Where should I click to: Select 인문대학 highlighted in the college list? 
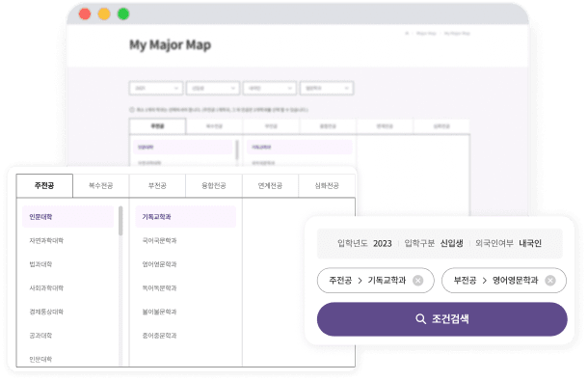(67, 217)
